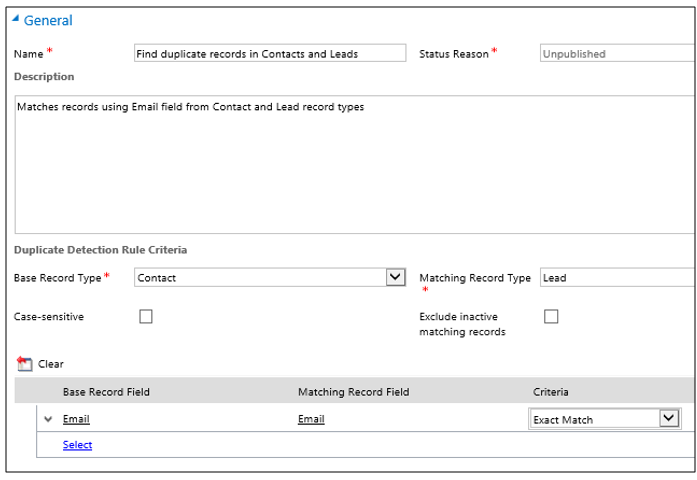Viewport: 697px width, 480px height.
Task: Expand the Email criteria row chevron
Action: click(48, 419)
